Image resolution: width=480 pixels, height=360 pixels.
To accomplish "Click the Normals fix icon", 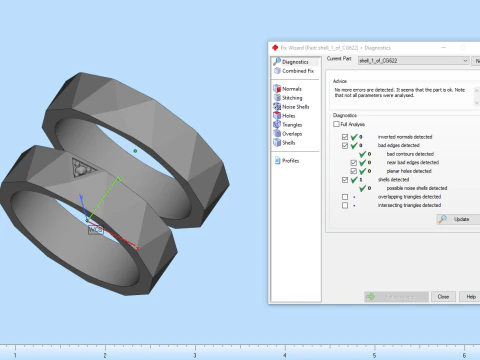I will (277, 88).
